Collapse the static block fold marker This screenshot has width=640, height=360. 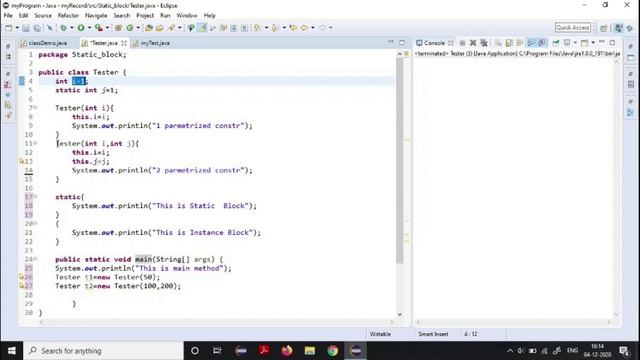pyautogui.click(x=36, y=197)
